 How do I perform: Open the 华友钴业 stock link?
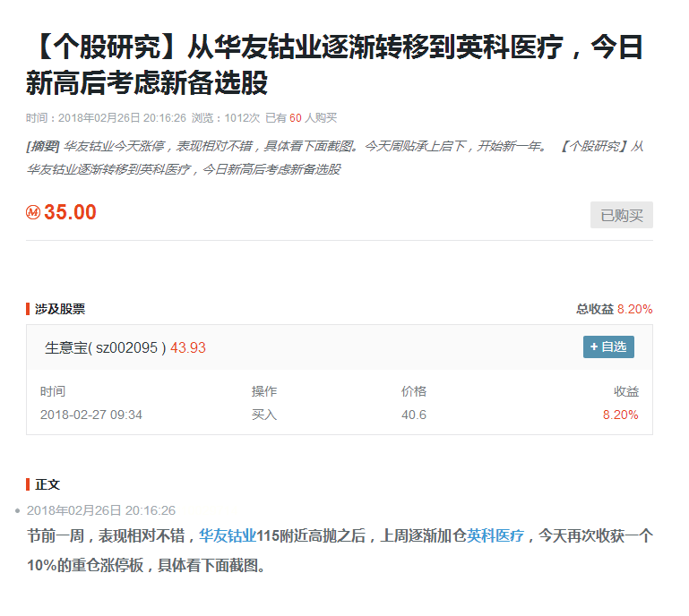[228, 536]
